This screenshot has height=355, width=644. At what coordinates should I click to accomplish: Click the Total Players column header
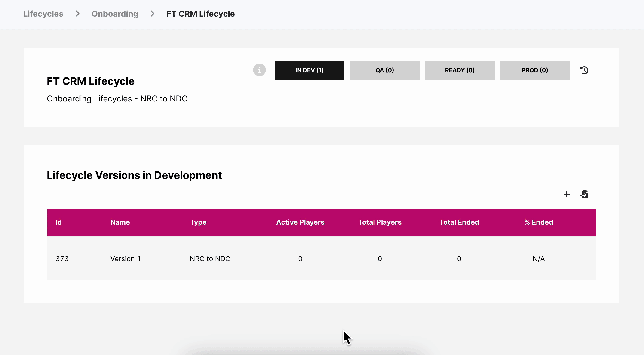coord(380,222)
